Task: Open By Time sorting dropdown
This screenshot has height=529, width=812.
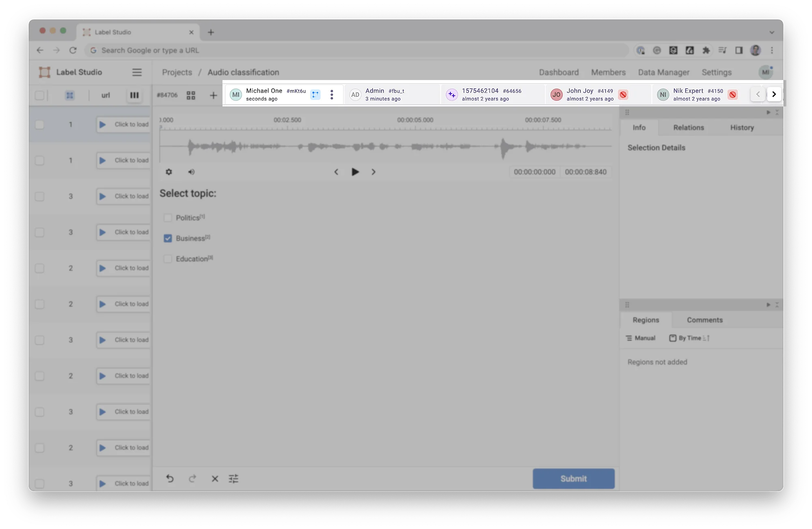Action: (x=689, y=338)
